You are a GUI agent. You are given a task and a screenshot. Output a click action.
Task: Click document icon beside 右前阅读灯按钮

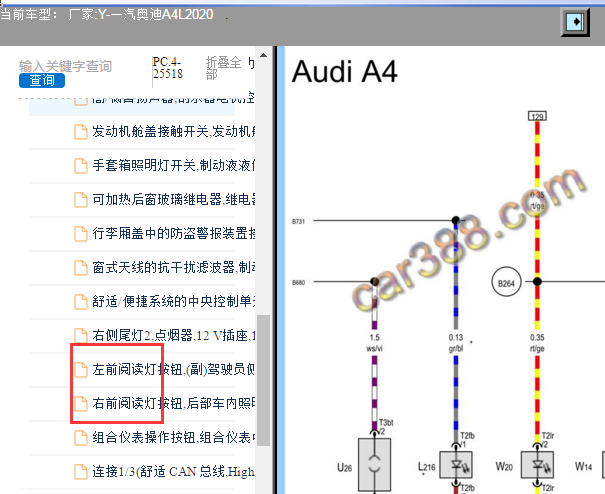[x=81, y=403]
